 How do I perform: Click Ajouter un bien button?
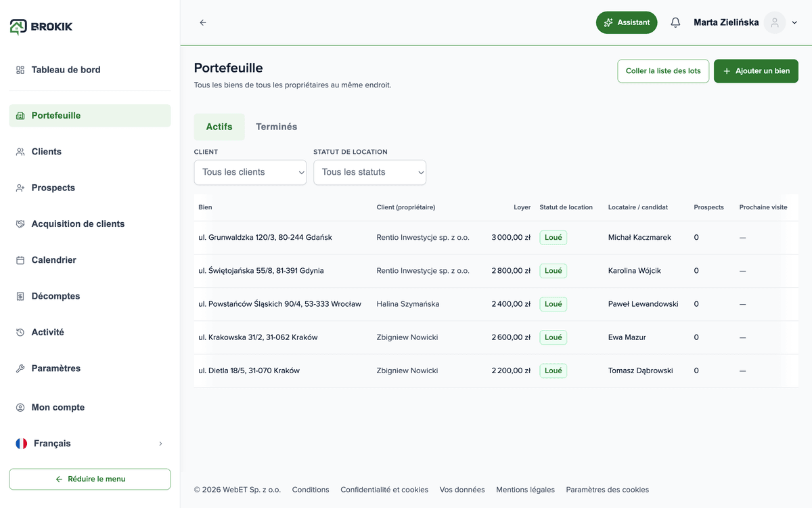[x=756, y=71]
